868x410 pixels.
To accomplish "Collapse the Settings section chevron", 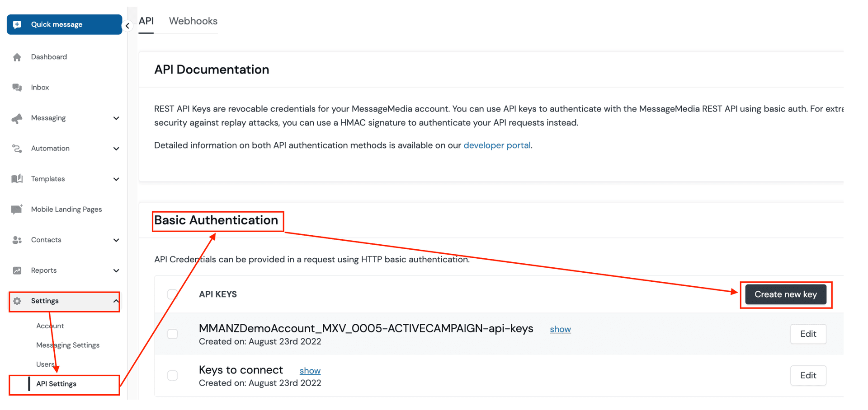I will (117, 301).
